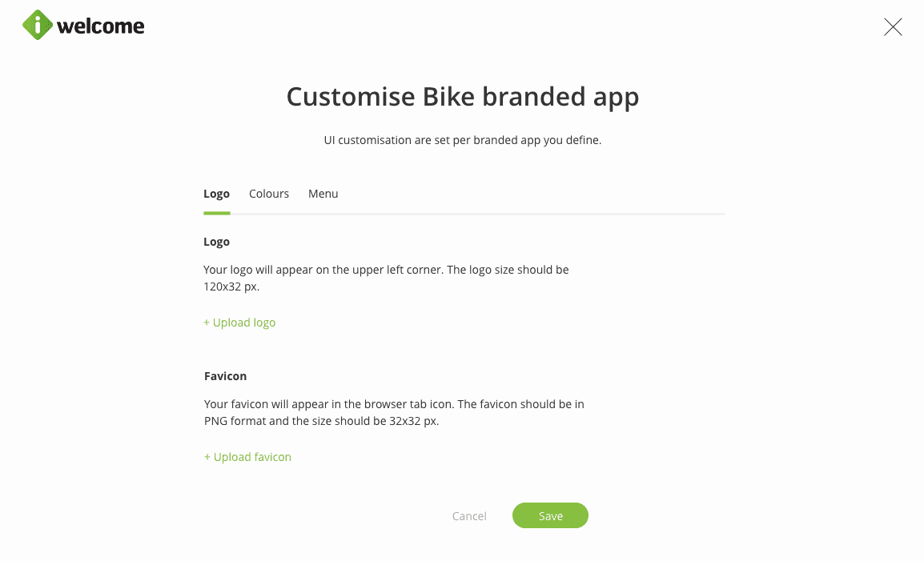Click the UI customisation subtitle text
924x561 pixels.
pyautogui.click(x=462, y=140)
